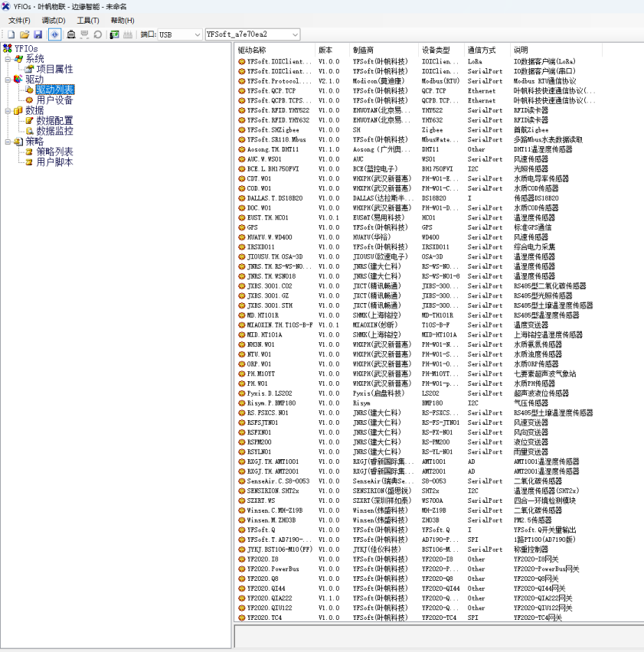The height and width of the screenshot is (652, 644).
Task: Select the GPS driver row
Action: [253, 227]
